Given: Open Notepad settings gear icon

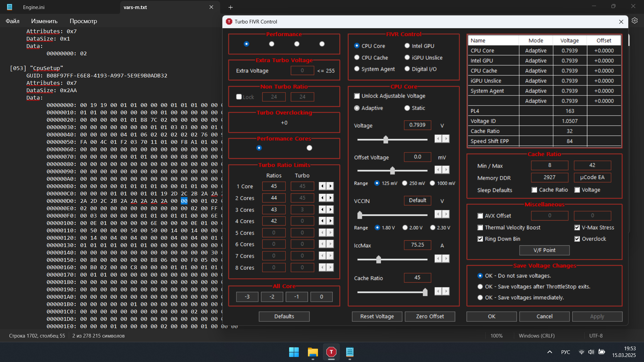Looking at the screenshot, I should click(635, 21).
